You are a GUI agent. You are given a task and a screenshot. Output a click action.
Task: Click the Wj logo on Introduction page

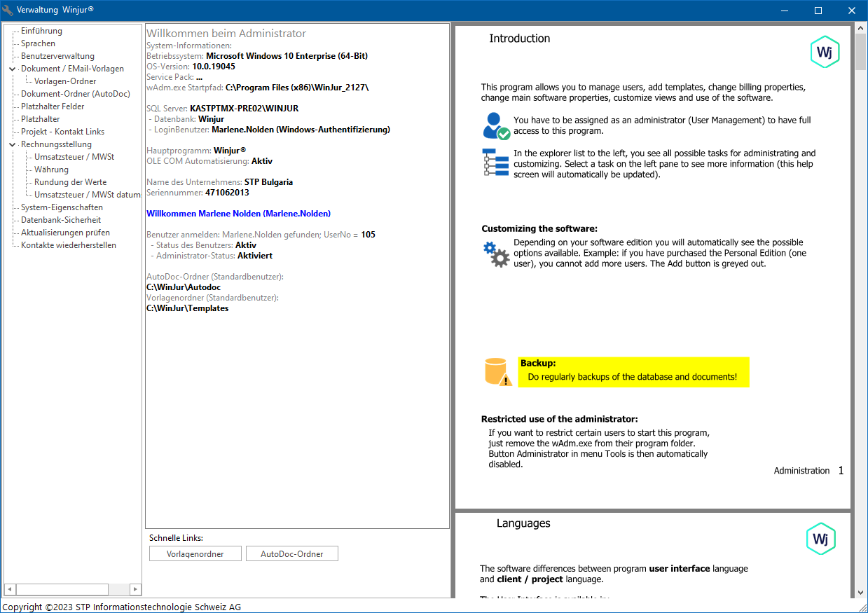pos(825,53)
